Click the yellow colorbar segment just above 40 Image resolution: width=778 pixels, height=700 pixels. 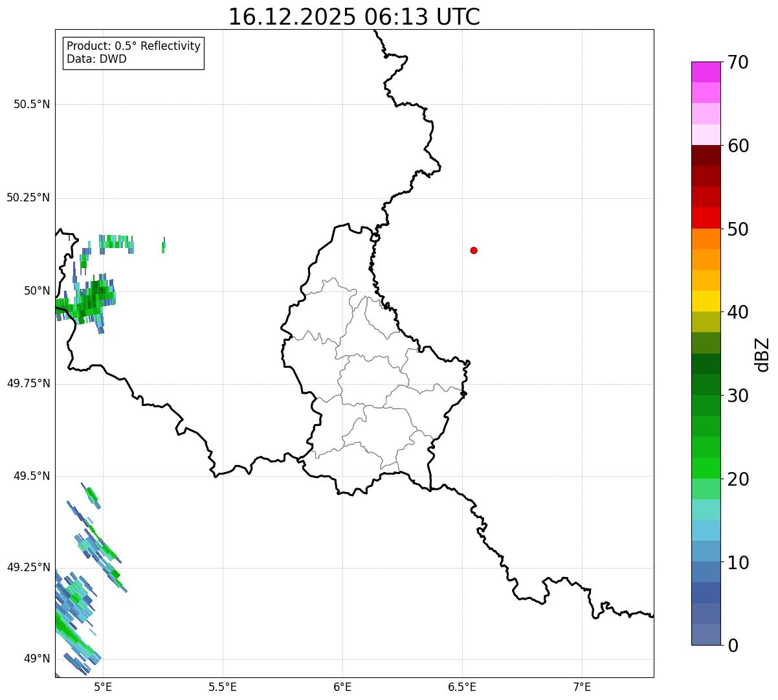click(x=706, y=301)
